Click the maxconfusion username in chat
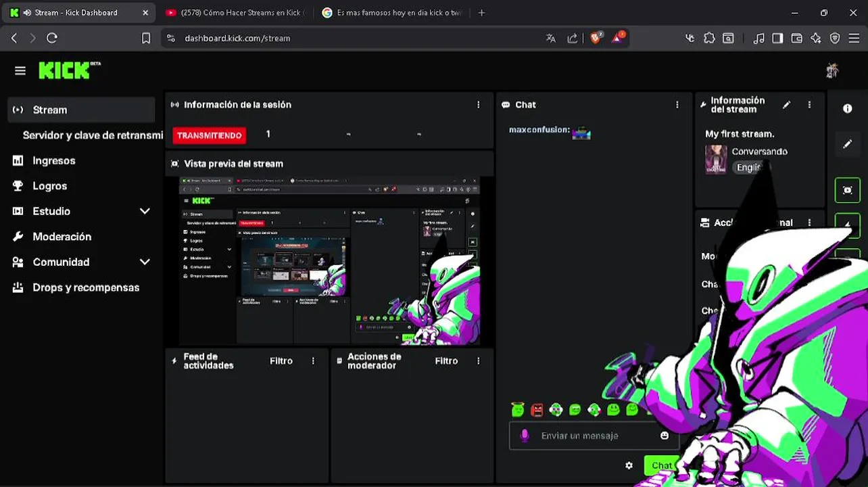This screenshot has height=487, width=868. (x=539, y=130)
